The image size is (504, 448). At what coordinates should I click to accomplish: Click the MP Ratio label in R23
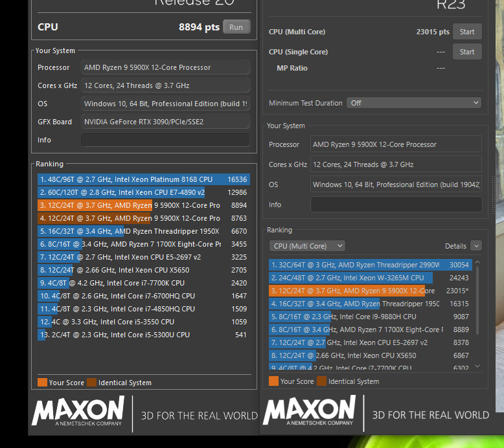tap(292, 68)
